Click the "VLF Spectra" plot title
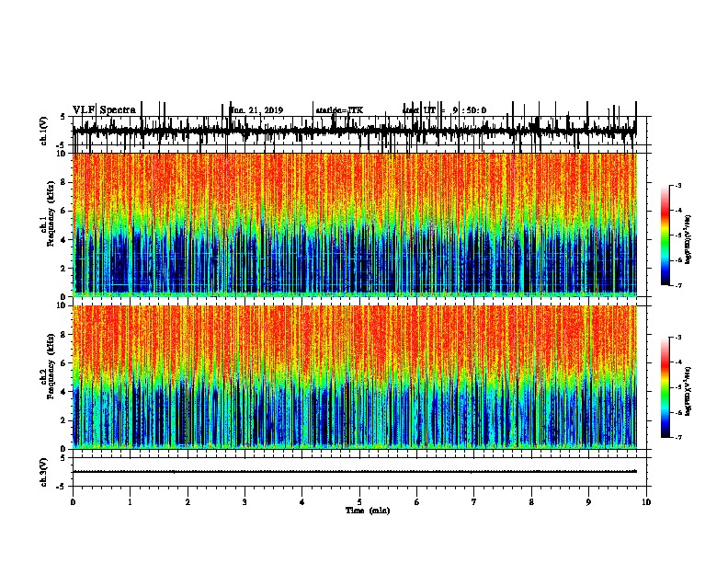 click(x=104, y=110)
